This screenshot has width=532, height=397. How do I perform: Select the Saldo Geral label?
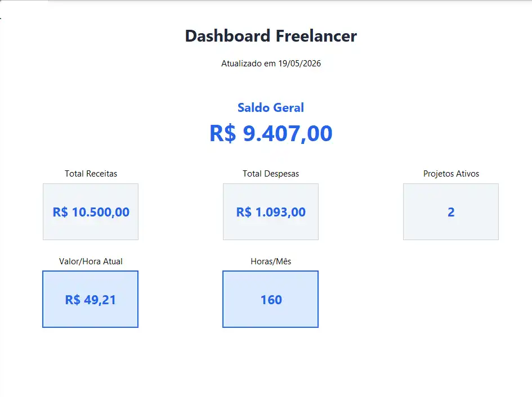(x=271, y=107)
